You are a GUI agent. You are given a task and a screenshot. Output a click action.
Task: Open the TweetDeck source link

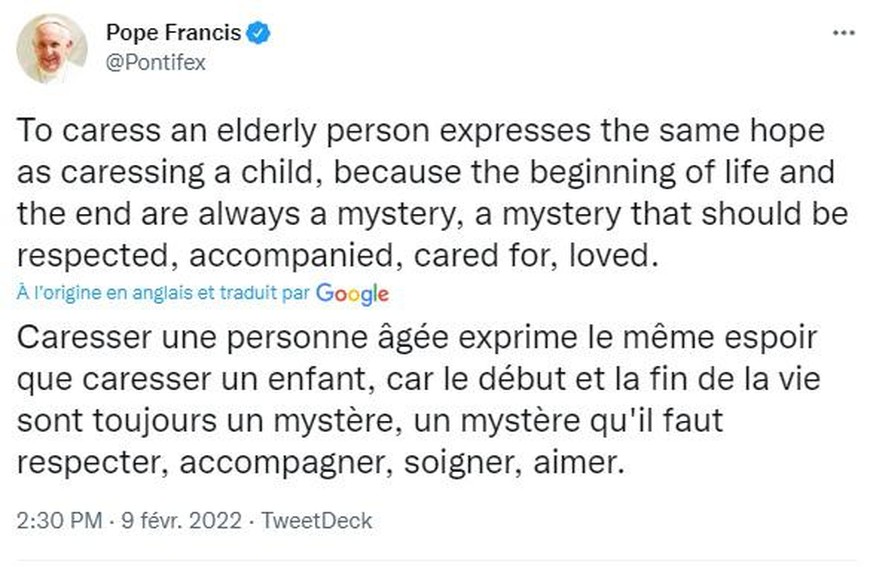coord(315,521)
